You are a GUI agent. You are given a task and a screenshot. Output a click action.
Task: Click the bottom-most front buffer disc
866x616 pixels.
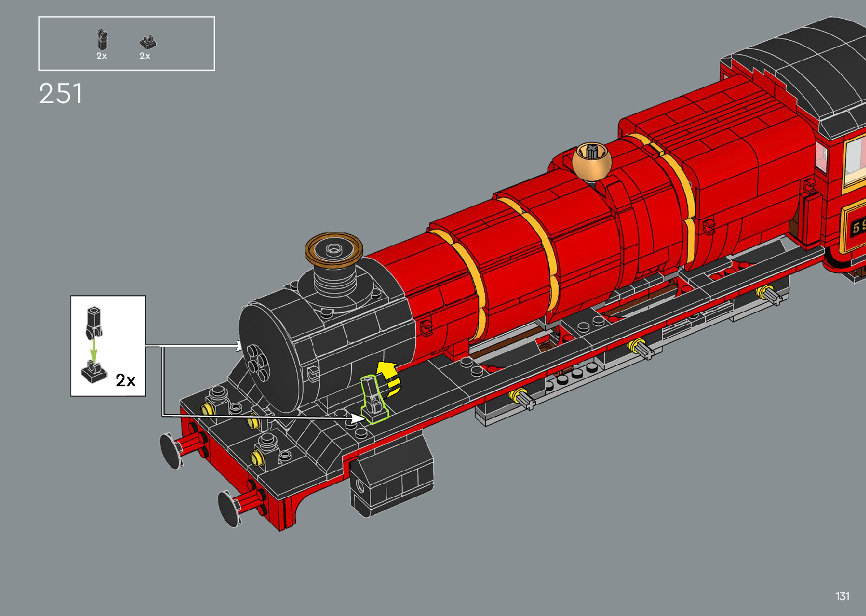(229, 508)
